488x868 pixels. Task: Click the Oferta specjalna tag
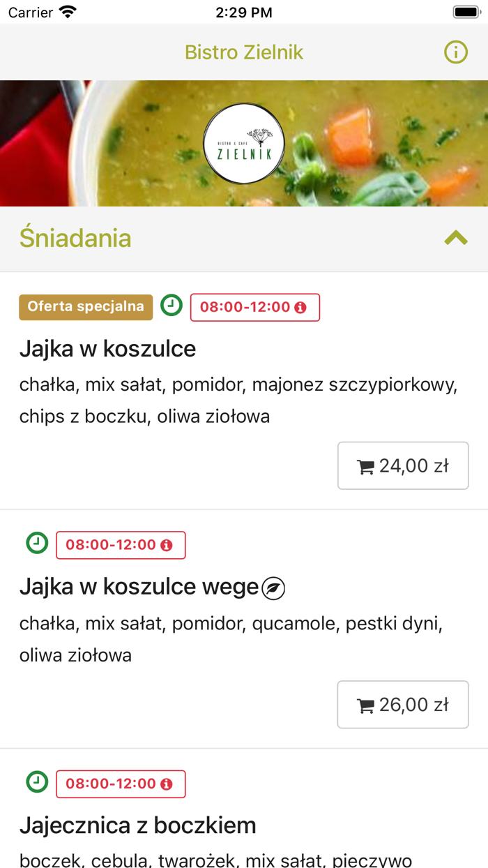pyautogui.click(x=86, y=306)
